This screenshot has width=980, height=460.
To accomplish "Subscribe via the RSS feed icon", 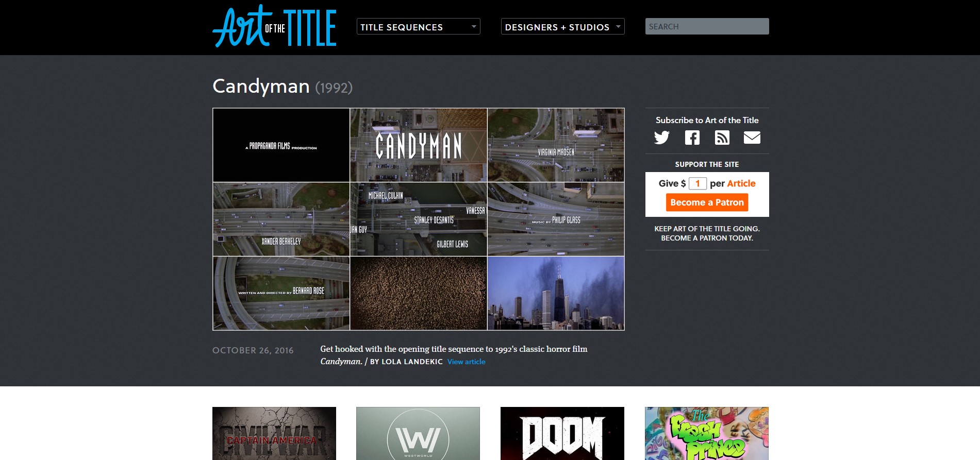I will tap(722, 138).
